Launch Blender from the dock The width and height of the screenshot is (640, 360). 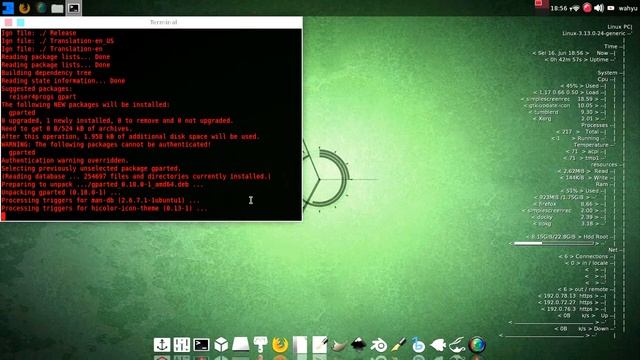click(x=378, y=345)
